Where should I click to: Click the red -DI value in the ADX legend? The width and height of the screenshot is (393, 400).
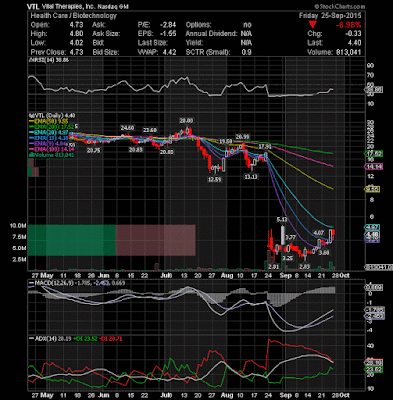[111, 339]
